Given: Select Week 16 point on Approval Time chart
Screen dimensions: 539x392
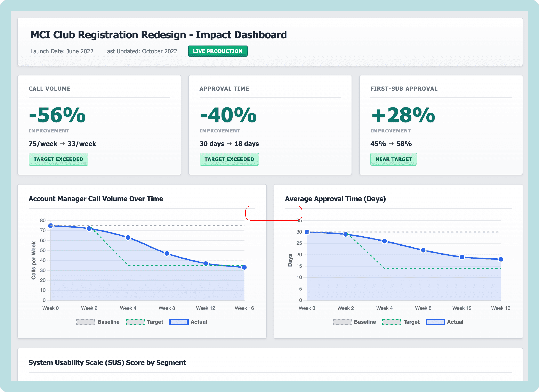Looking at the screenshot, I should [x=501, y=259].
